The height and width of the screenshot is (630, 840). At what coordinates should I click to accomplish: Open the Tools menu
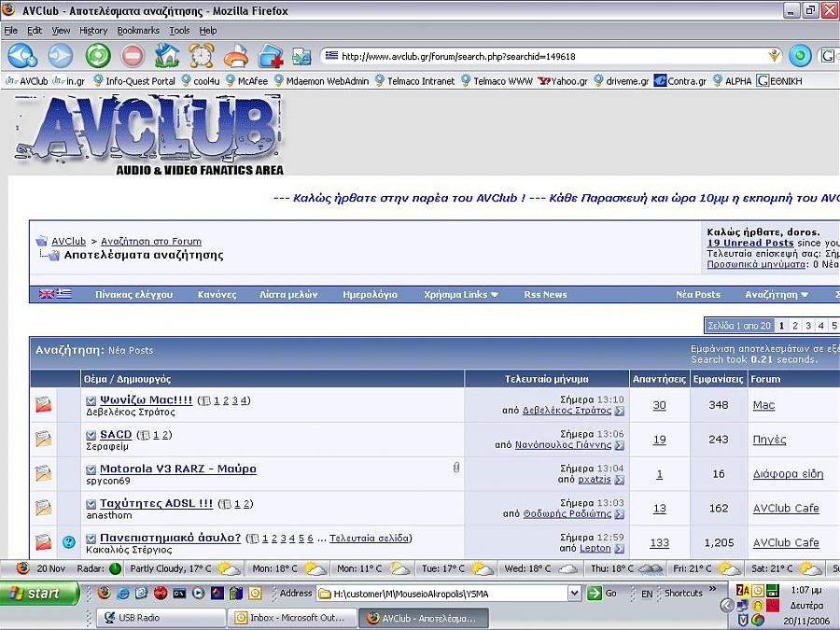coord(179,31)
